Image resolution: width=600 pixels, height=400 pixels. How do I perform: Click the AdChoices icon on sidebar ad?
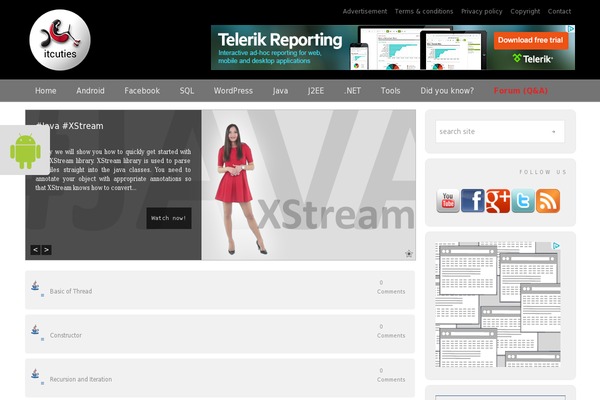point(556,245)
